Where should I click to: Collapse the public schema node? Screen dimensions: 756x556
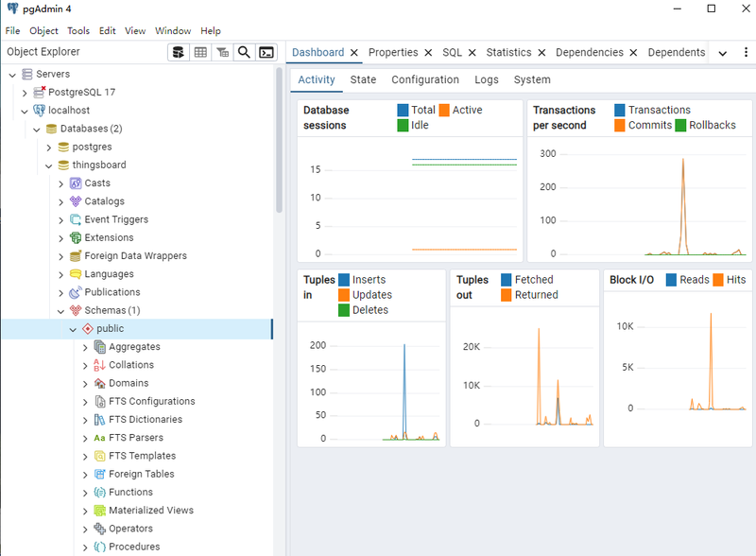pos(73,329)
